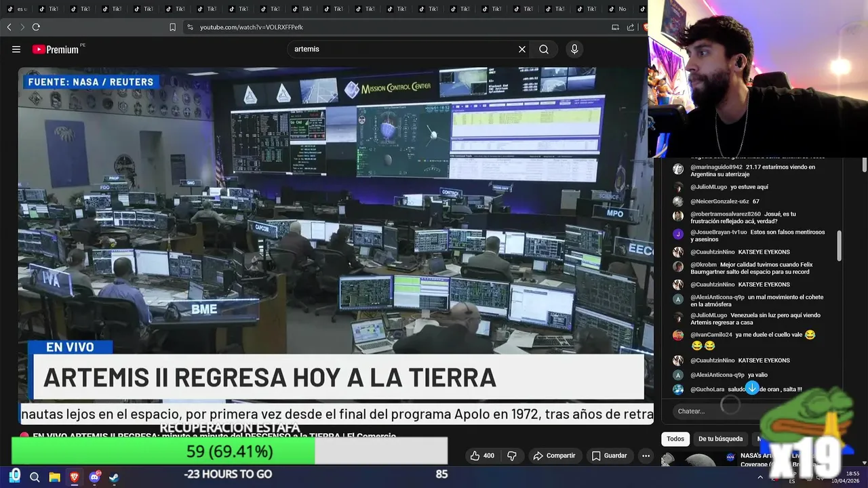Click the Artemis II live video player
The height and width of the screenshot is (488, 868).
tap(336, 245)
